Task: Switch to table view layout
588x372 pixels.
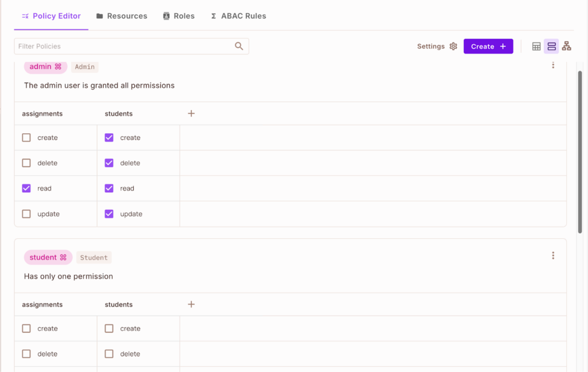Action: 536,46
